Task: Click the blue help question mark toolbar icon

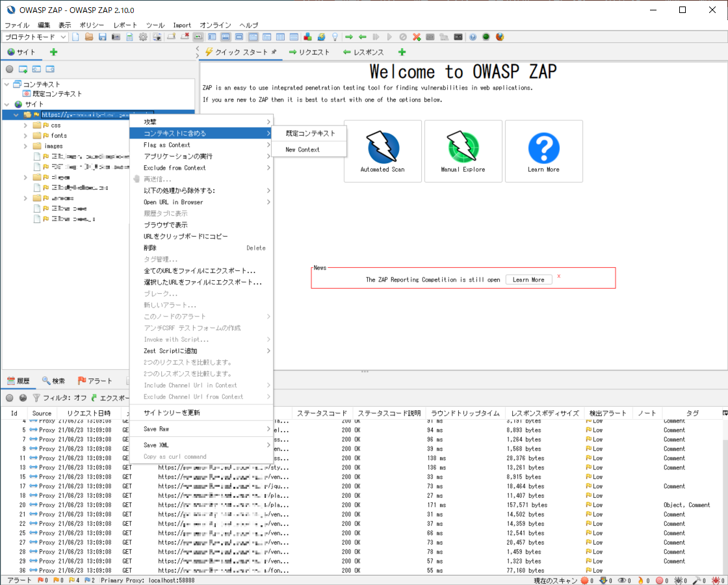Action: [x=473, y=36]
